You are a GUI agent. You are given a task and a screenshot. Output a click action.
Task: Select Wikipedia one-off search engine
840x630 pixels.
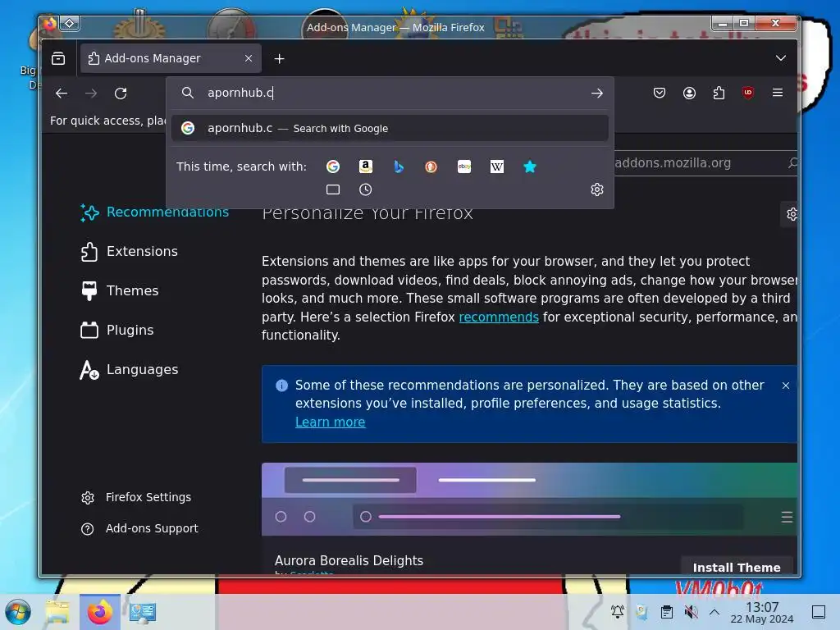pyautogui.click(x=496, y=167)
